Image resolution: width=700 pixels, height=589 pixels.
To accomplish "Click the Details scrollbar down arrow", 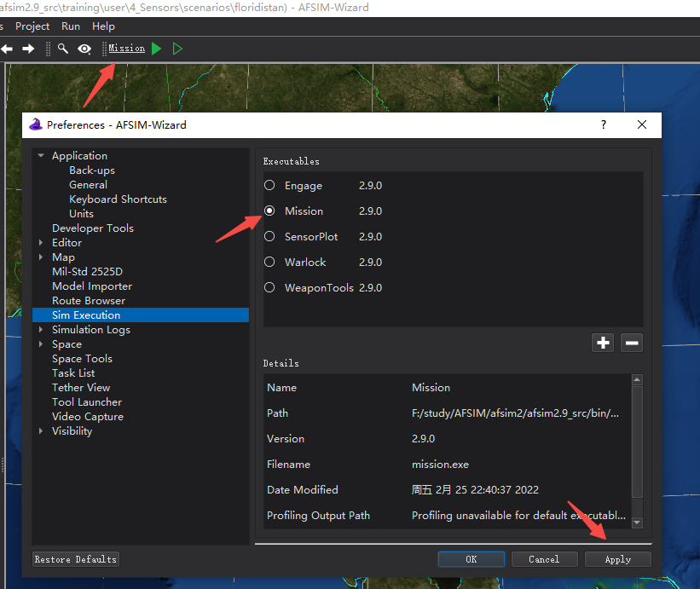I will tap(637, 522).
